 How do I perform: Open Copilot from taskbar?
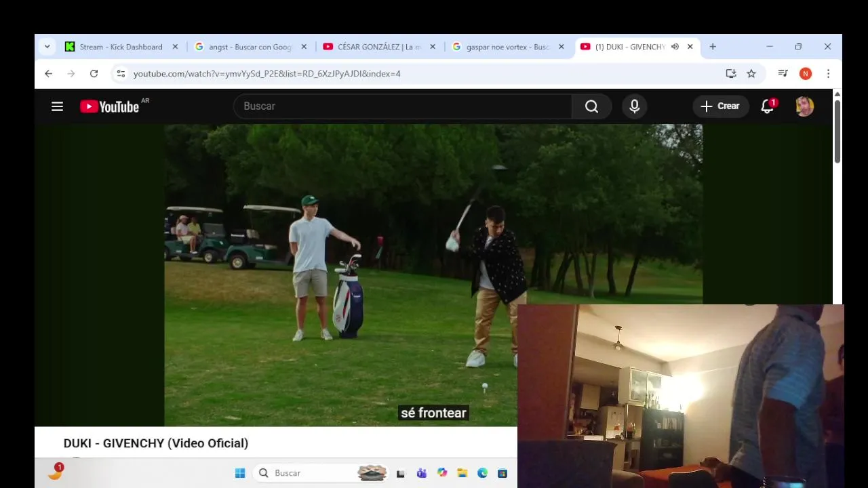click(442, 473)
